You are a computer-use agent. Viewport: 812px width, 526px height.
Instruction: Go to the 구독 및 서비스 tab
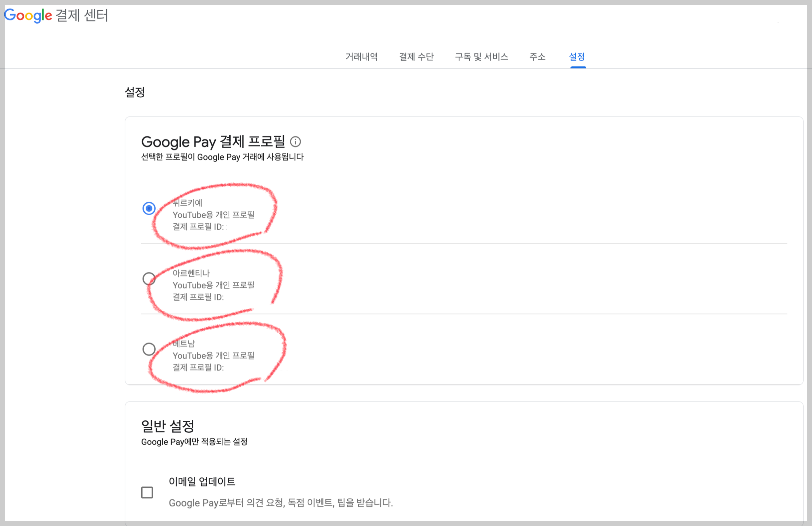[481, 56]
